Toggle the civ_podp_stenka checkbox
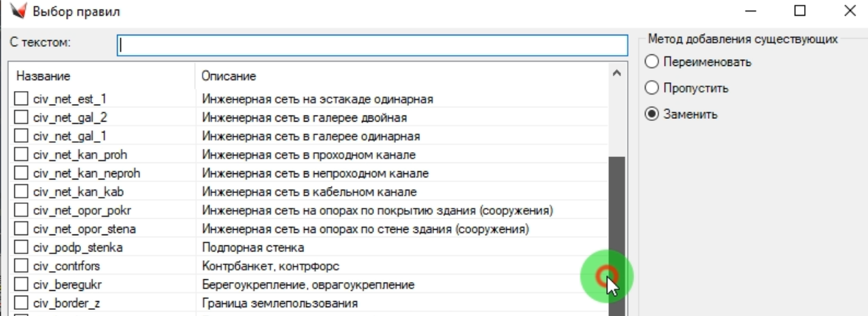This screenshot has width=868, height=316. click(22, 247)
